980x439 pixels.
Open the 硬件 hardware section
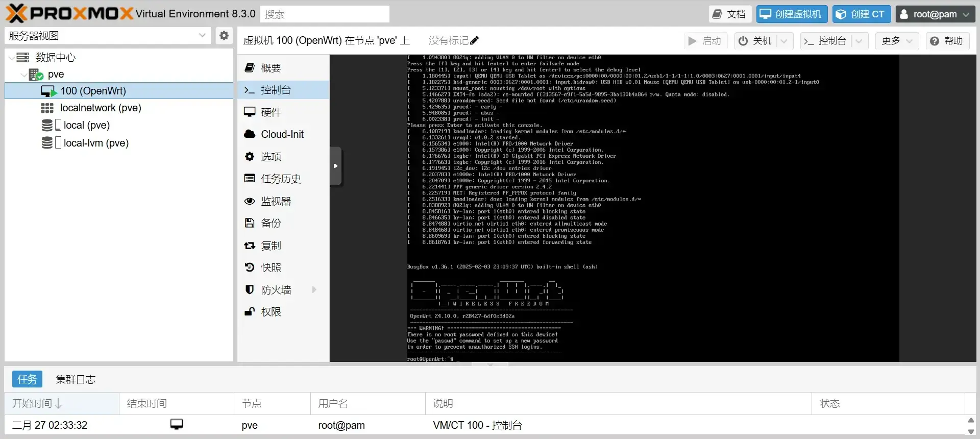coord(271,112)
